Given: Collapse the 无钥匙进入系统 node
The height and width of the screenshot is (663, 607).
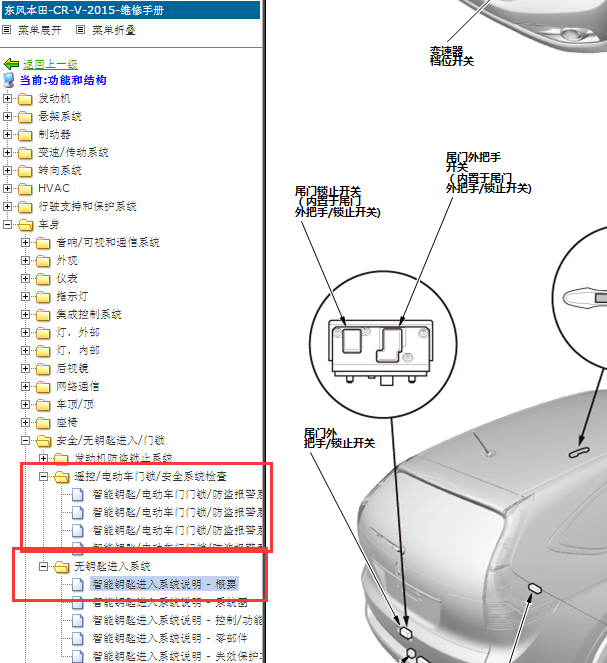Looking at the screenshot, I should 44,566.
